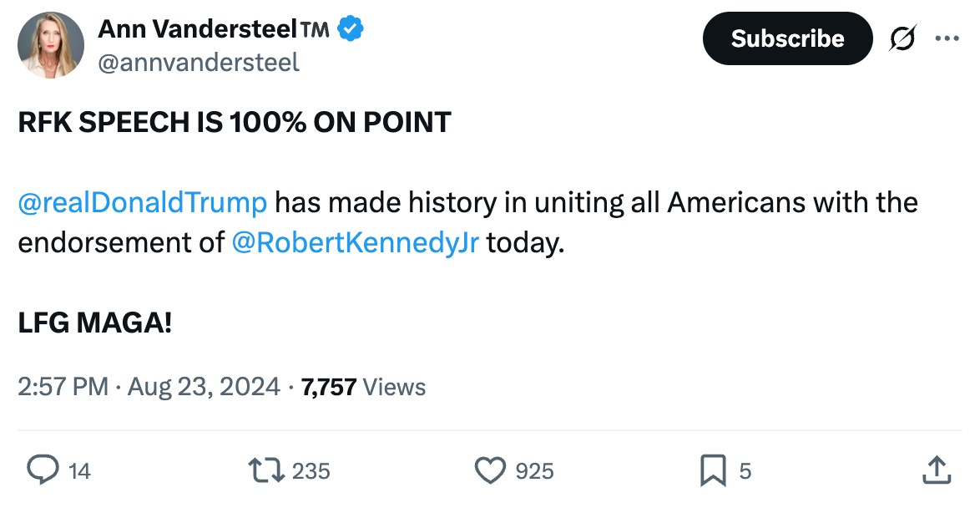The image size is (980, 508).
Task: Click the reply speech bubble icon
Action: [x=42, y=470]
